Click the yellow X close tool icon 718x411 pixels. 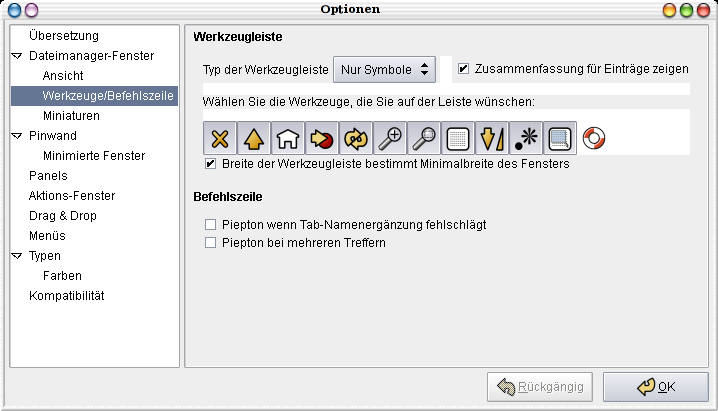tap(220, 138)
